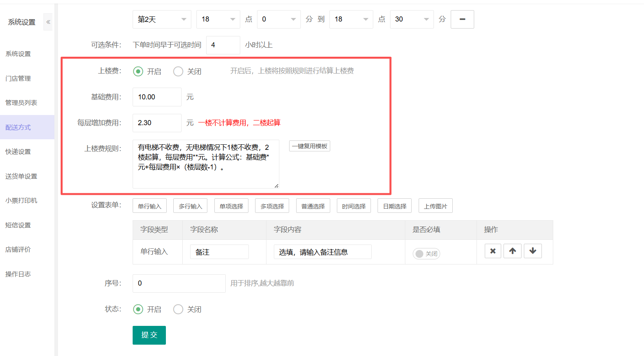Open the 第2天 day dropdown

tap(162, 20)
